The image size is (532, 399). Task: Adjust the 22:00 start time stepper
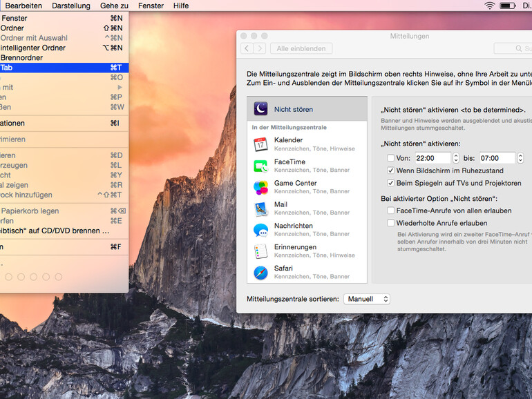tap(455, 158)
